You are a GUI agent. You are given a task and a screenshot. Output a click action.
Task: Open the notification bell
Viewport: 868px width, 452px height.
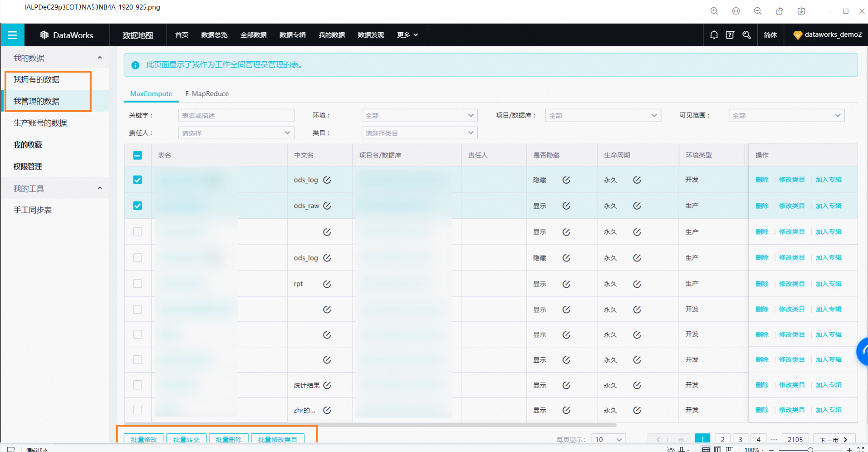(714, 35)
